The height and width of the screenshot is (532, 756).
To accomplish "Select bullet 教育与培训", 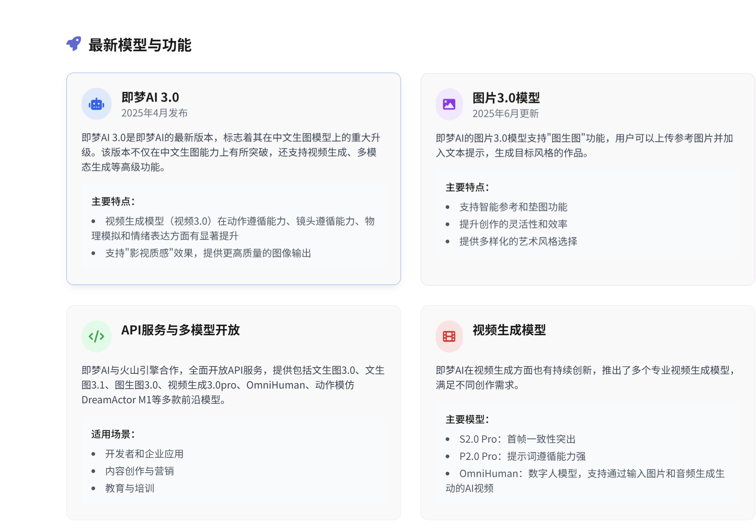I will (x=130, y=489).
